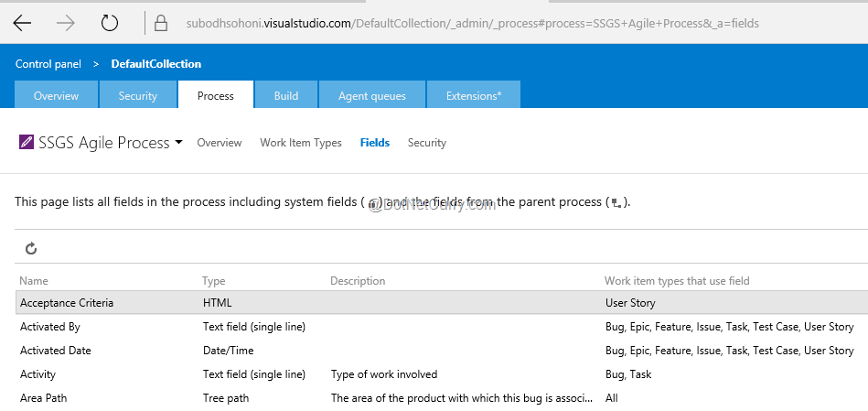868x411 pixels.
Task: Click Activity's Text field type cell
Action: 254,374
